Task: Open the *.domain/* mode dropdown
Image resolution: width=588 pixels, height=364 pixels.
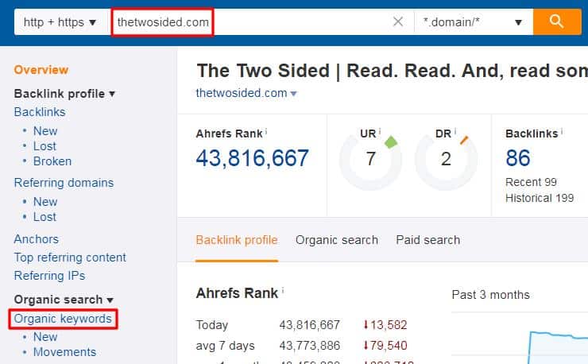Action: tap(474, 22)
